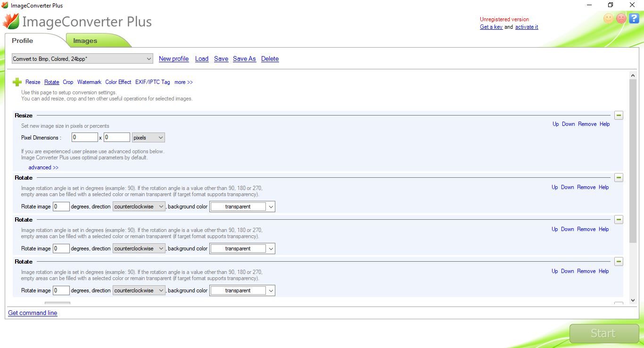This screenshot has height=348, width=644.
Task: Open help with the blue question mark icon
Action: tap(634, 18)
